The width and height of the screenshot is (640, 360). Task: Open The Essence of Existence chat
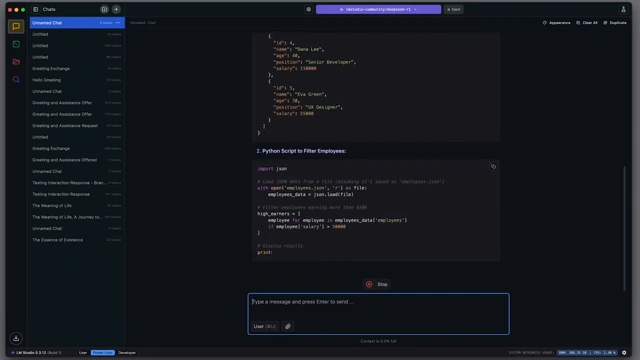tap(77, 240)
